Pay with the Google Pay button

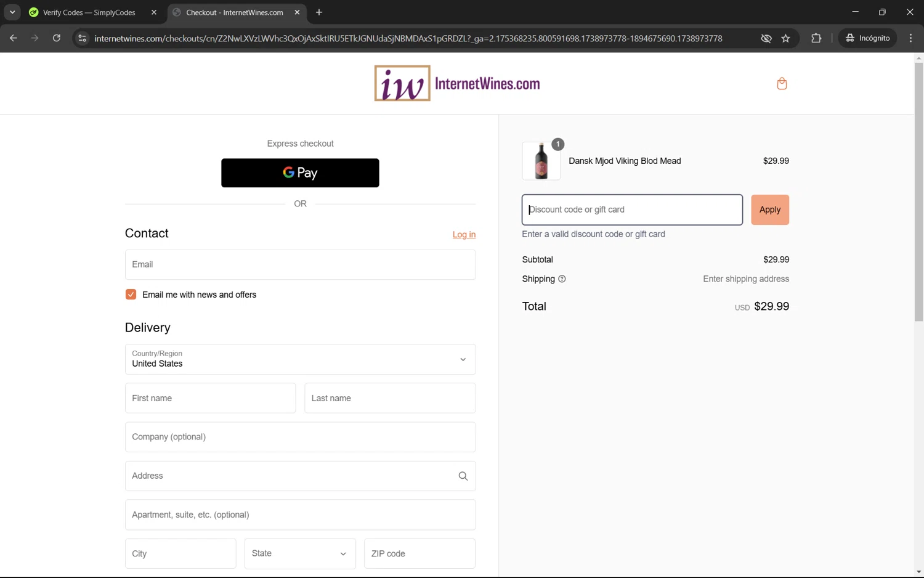[x=300, y=173]
